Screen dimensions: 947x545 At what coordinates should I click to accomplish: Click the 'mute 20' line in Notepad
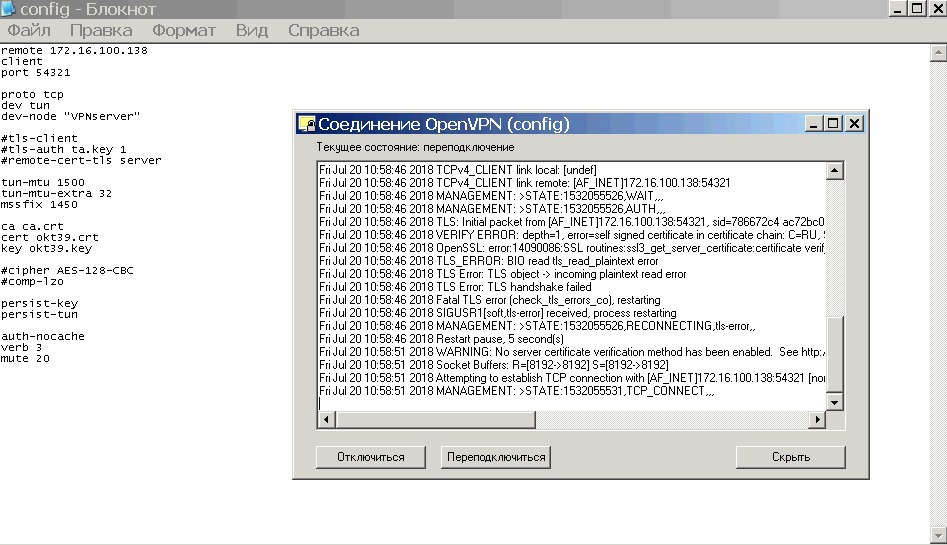pyautogui.click(x=25, y=358)
